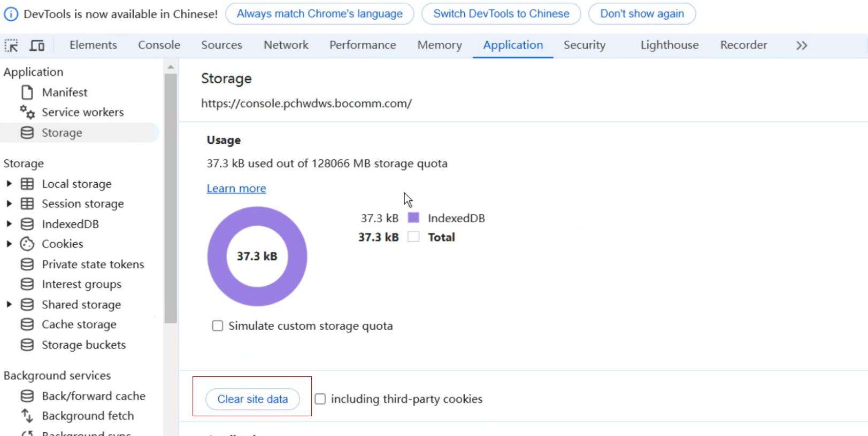Image resolution: width=868 pixels, height=436 pixels.
Task: Show more DevTools tabs chevron
Action: pyautogui.click(x=801, y=45)
